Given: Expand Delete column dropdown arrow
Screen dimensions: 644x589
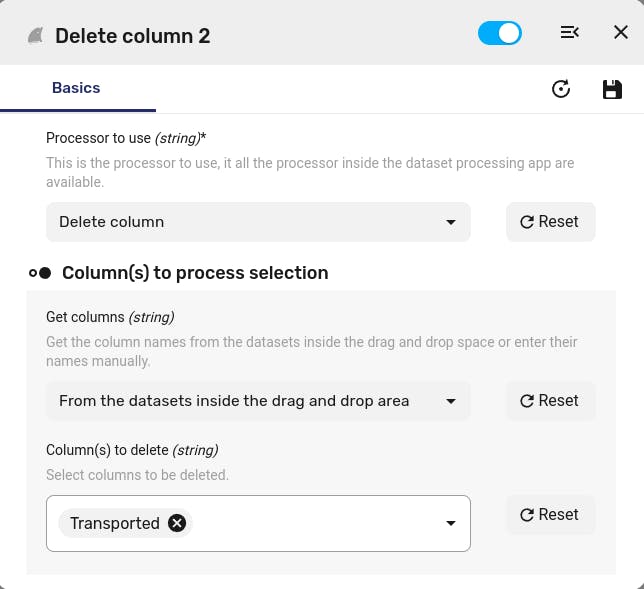Looking at the screenshot, I should pos(451,222).
